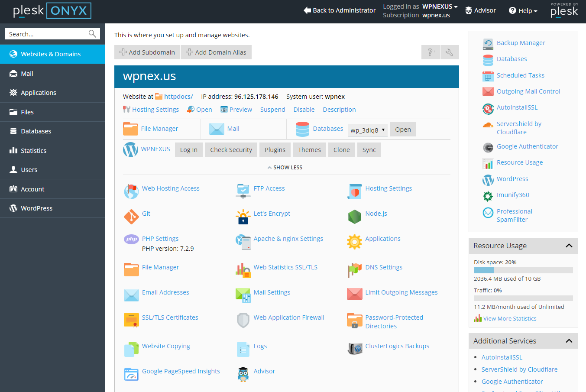
Task: Click the Logs document icon
Action: click(243, 349)
